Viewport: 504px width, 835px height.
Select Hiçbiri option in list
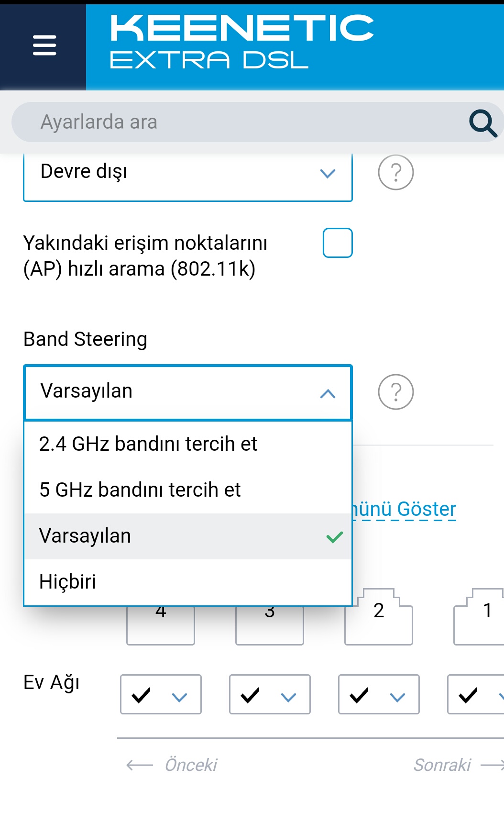(x=188, y=582)
